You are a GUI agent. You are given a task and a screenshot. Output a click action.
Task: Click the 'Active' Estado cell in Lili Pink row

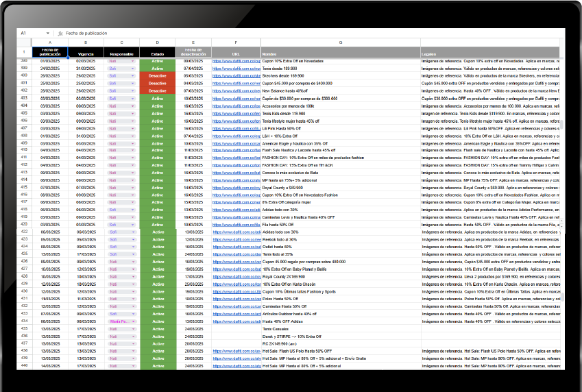click(158, 128)
